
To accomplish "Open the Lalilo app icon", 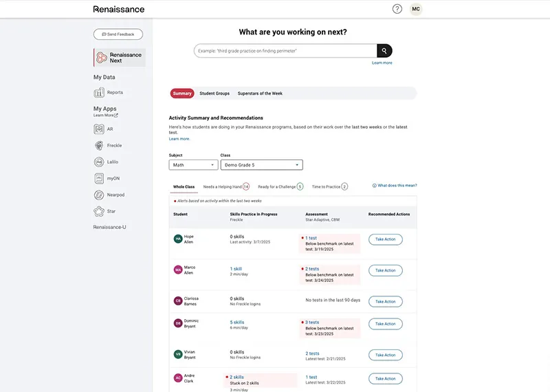I will (100, 162).
